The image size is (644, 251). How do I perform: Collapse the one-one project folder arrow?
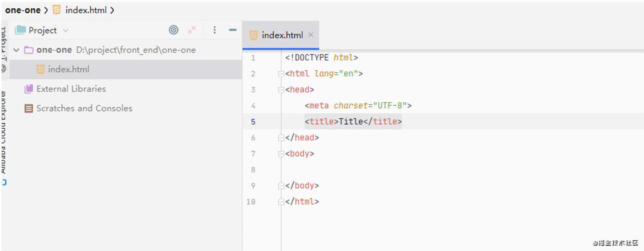click(16, 50)
